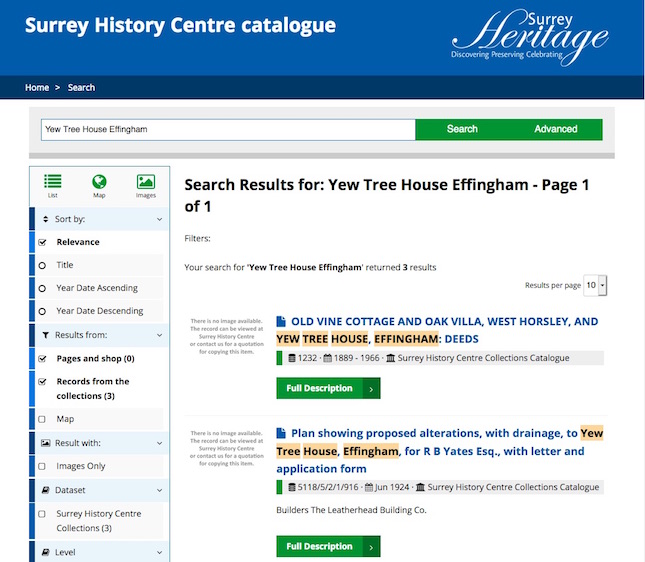The height and width of the screenshot is (562, 645).
Task: Toggle Records from the collections (3) checkbox
Action: [42, 382]
